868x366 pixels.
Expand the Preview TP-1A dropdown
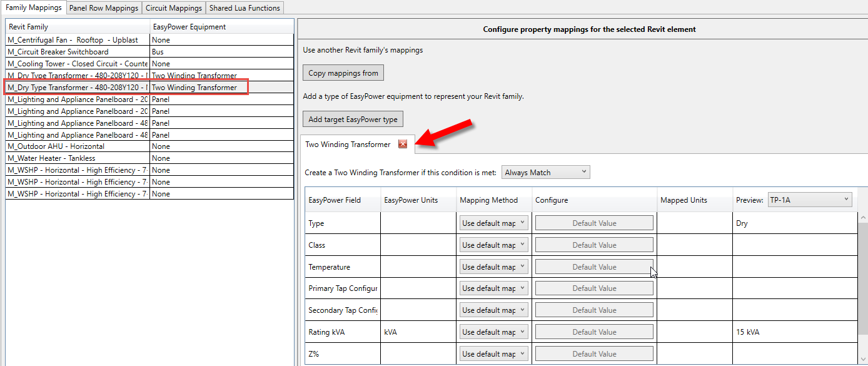click(x=809, y=200)
